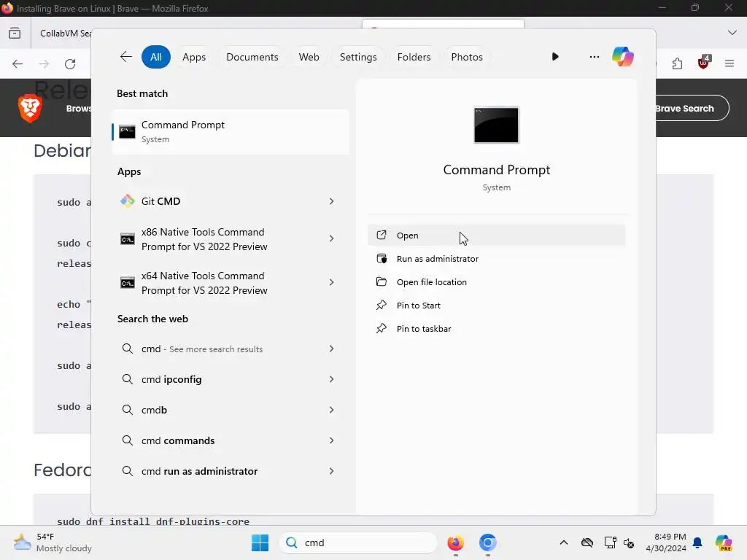
Task: Pick 'cmd run as administrator' web suggestion
Action: coord(219,471)
